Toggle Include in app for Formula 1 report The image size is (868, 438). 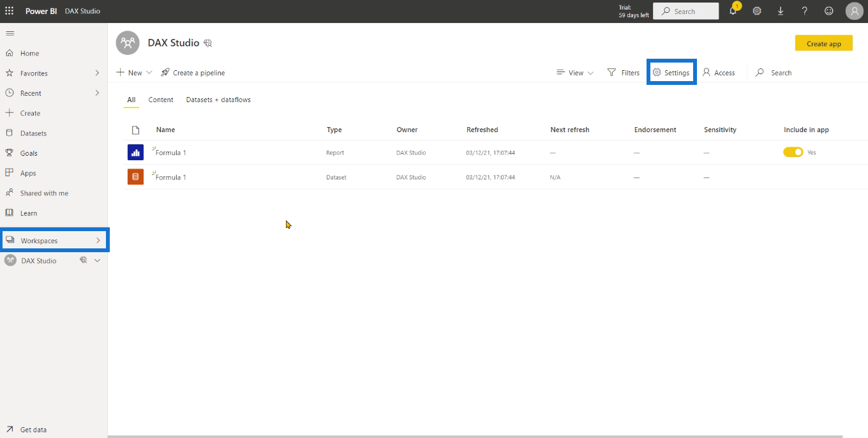793,152
